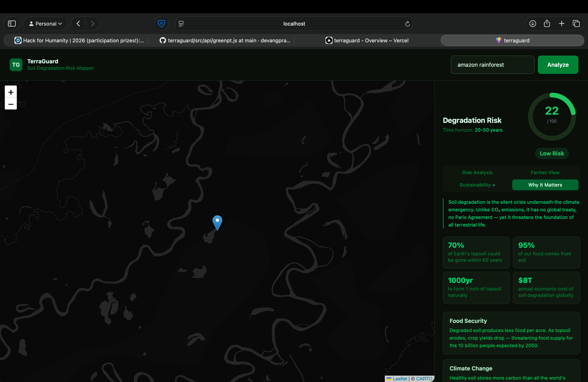Screen dimensions: 588x382
Task: Click the reader page icon in address bar
Action: pyautogui.click(x=181, y=24)
